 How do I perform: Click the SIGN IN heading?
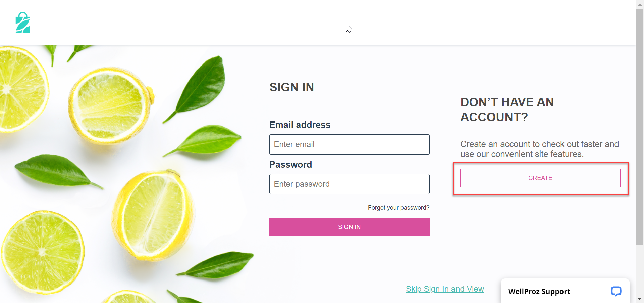pos(291,87)
